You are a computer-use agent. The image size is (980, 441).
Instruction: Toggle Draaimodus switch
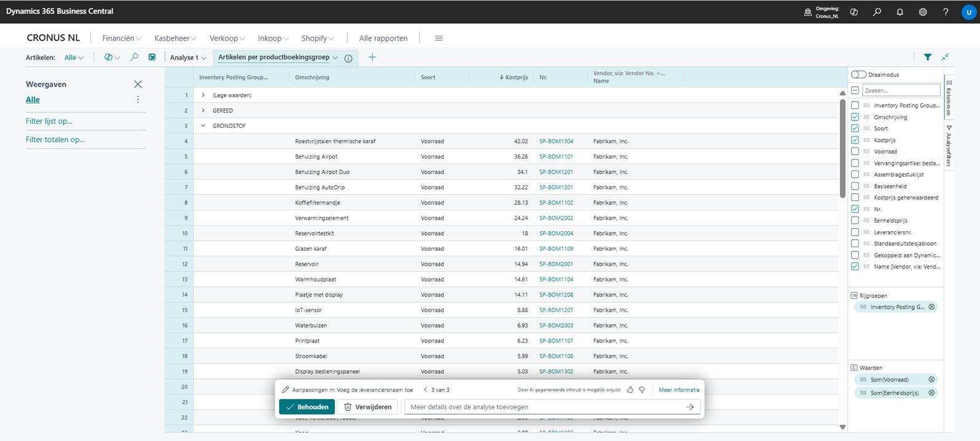(858, 74)
